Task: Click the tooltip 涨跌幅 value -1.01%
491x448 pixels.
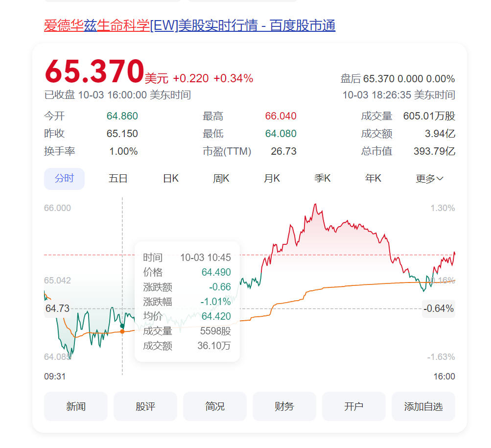Action: point(215,302)
